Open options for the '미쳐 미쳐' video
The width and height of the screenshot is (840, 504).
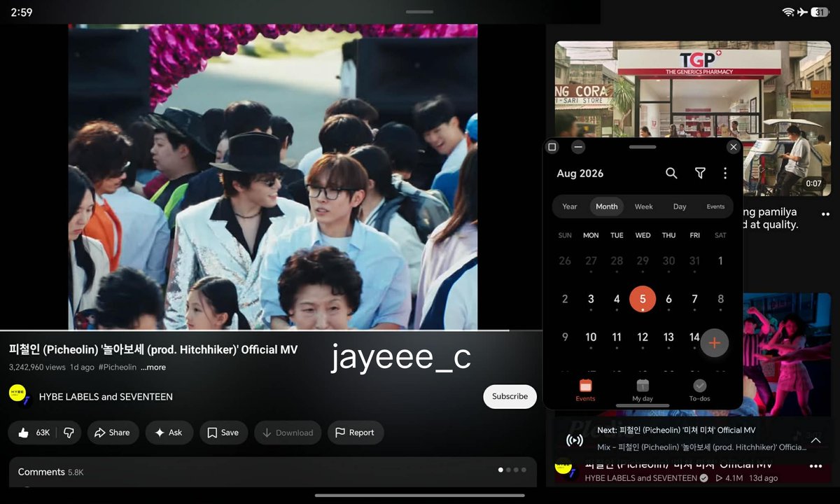tap(815, 466)
